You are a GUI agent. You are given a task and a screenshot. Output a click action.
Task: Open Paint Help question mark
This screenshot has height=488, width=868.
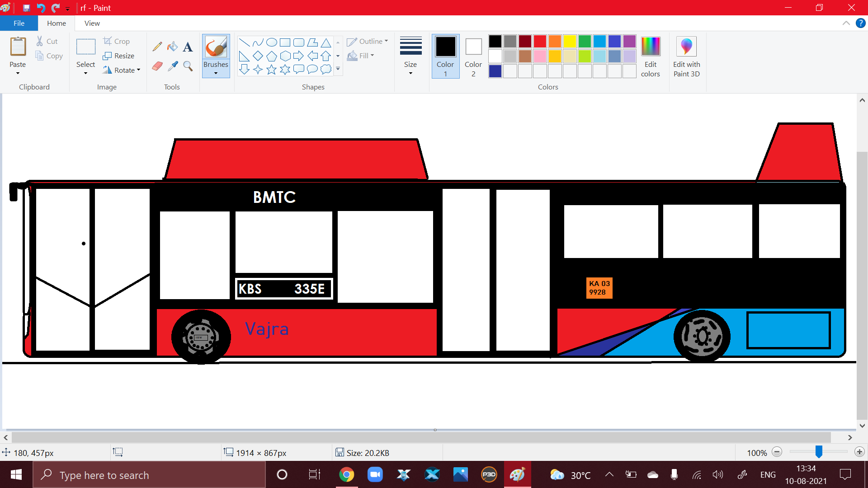(x=860, y=23)
